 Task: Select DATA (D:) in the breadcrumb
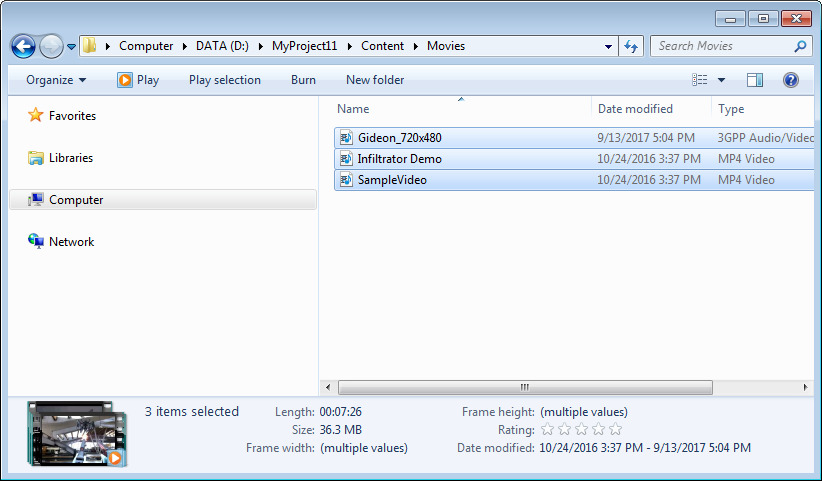[x=222, y=46]
